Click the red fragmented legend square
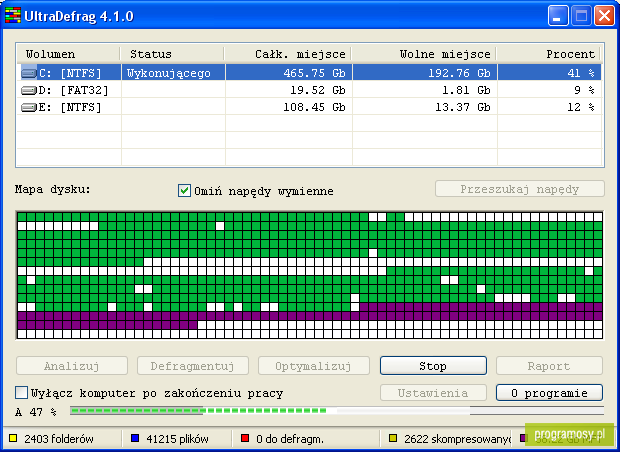Viewport: 620px width, 452px height. (x=245, y=438)
